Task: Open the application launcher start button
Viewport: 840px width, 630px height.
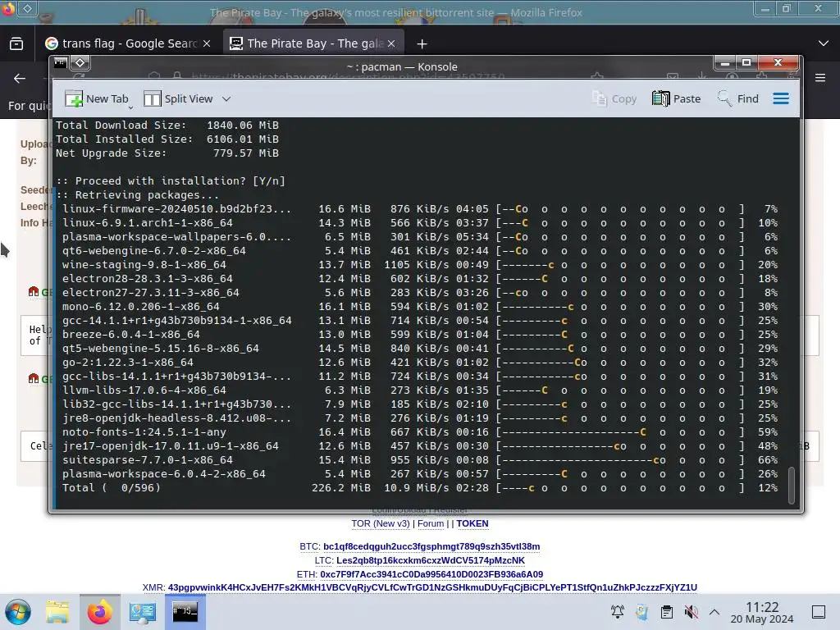Action: [17, 612]
